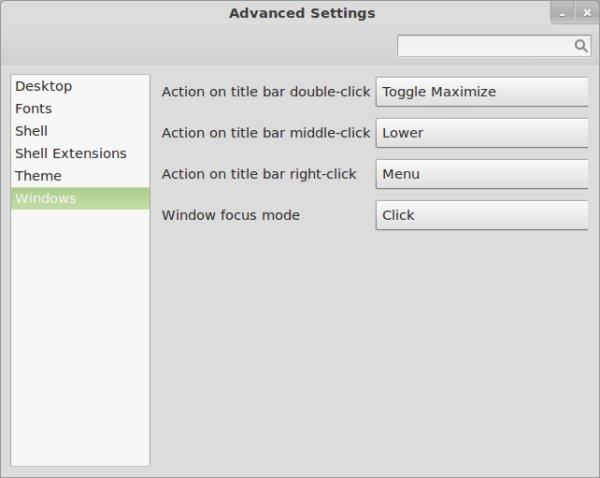Click the title bar right-click label

(259, 174)
